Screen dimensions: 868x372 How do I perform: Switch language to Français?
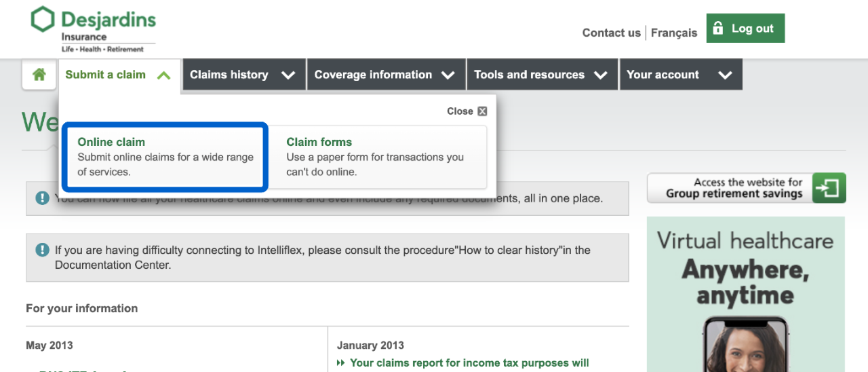pos(673,33)
